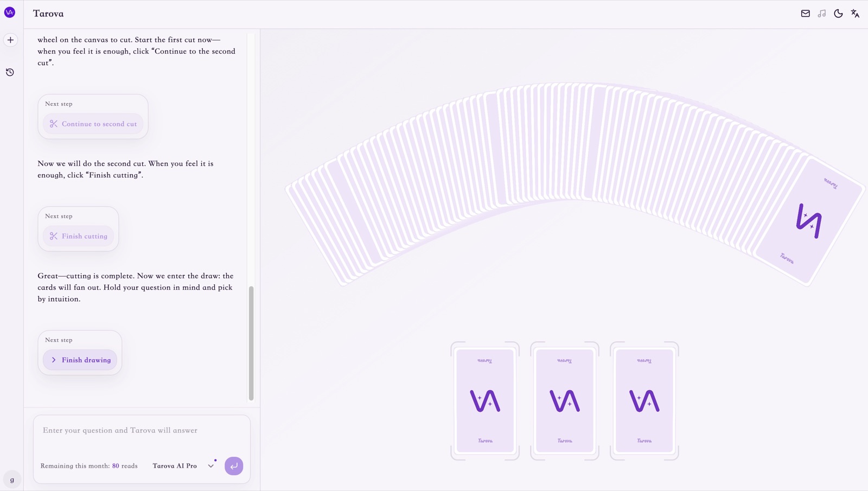Open the reading history icon
Screen dimensions: 868x491
point(10,72)
